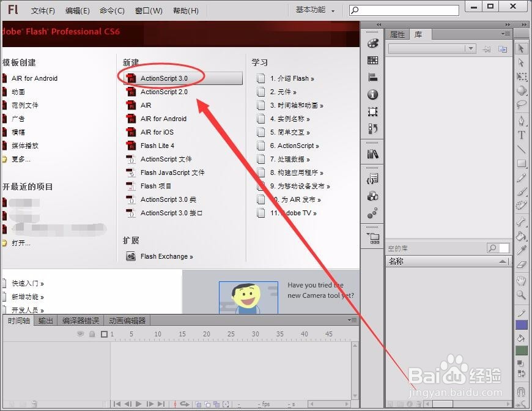The width and height of the screenshot is (532, 411).
Task: Select the Zoom magnifier tool
Action: click(x=521, y=295)
